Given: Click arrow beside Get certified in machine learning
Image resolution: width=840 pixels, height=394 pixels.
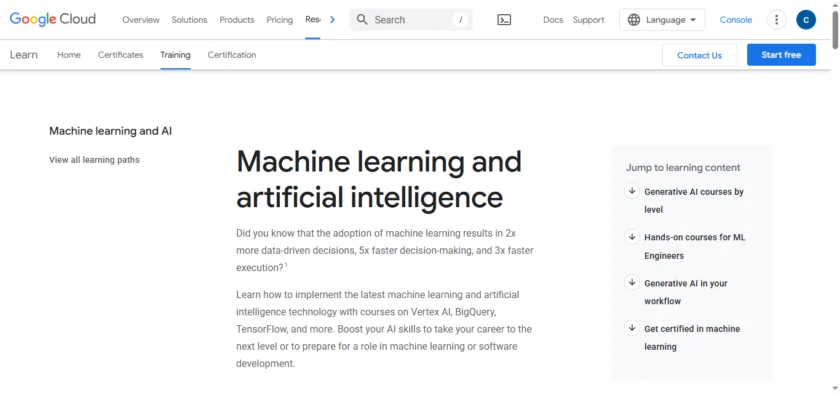Looking at the screenshot, I should coord(632,328).
